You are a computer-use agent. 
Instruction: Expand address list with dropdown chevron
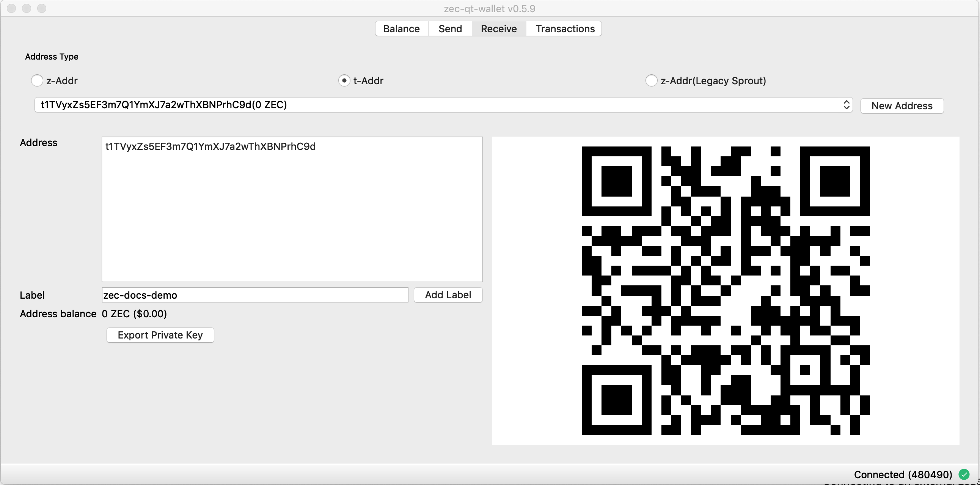[x=846, y=104]
